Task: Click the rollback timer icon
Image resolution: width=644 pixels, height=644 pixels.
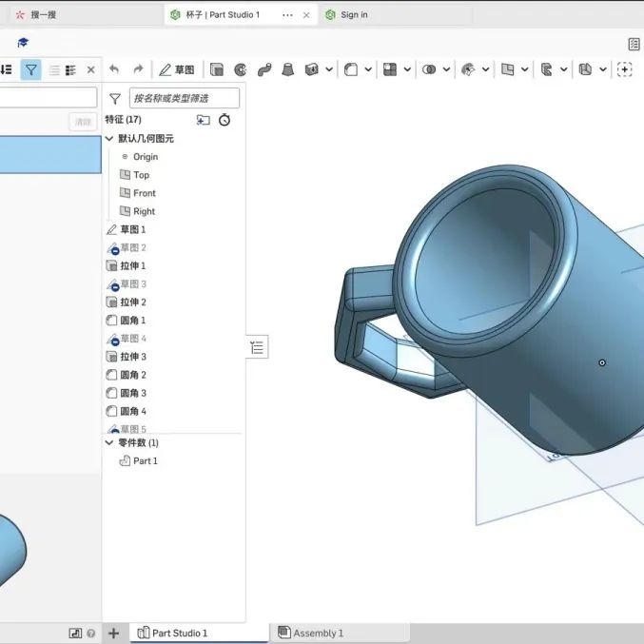Action: tap(224, 120)
